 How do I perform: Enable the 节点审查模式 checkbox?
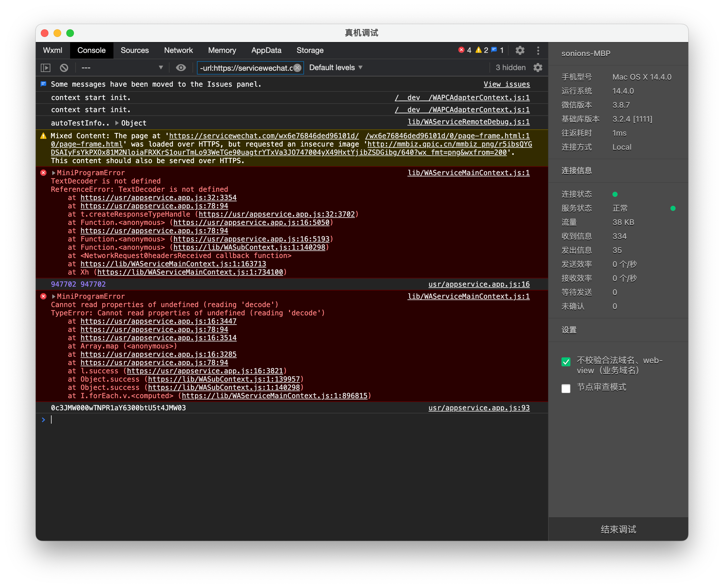click(566, 388)
